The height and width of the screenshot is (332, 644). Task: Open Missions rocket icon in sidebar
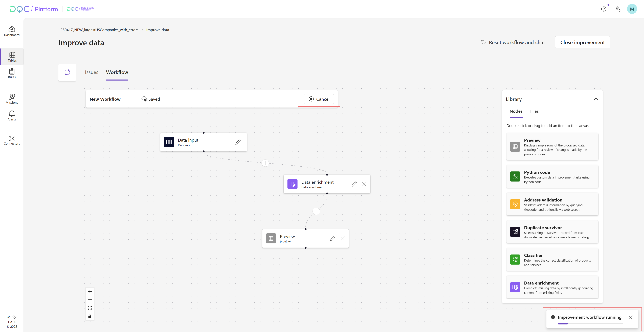pos(12,99)
